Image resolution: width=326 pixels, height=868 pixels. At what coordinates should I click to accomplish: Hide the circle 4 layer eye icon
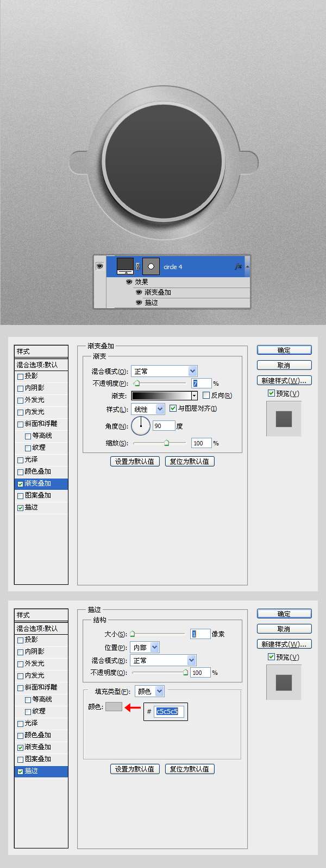coord(99,266)
